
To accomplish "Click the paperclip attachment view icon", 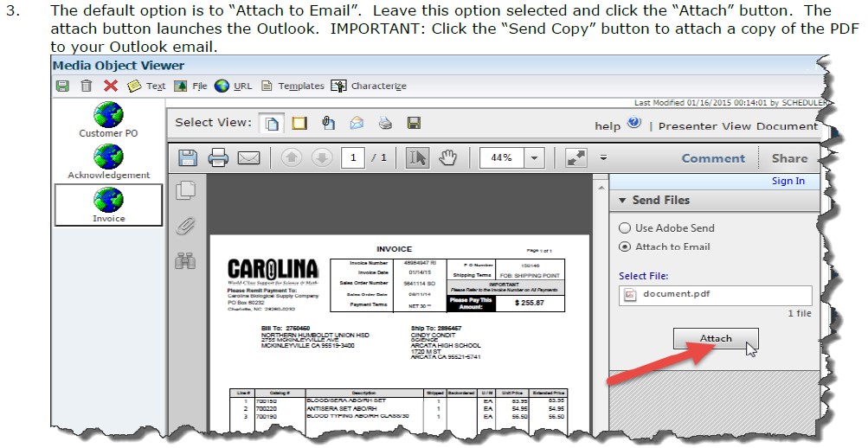I will click(328, 122).
